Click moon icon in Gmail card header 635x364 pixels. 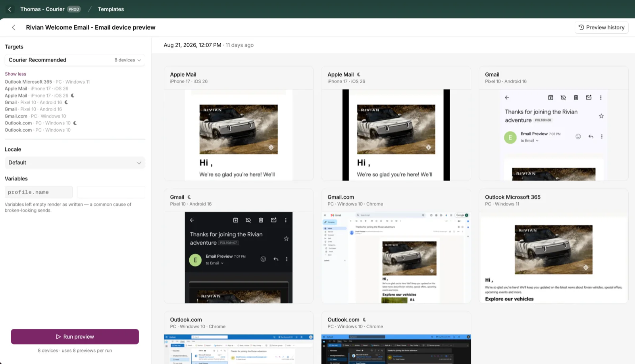189,197
